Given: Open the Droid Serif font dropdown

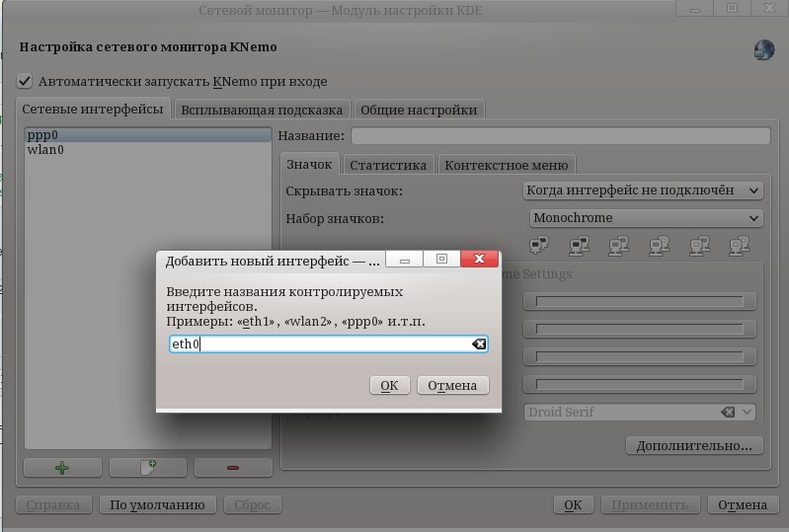Looking at the screenshot, I should [747, 413].
